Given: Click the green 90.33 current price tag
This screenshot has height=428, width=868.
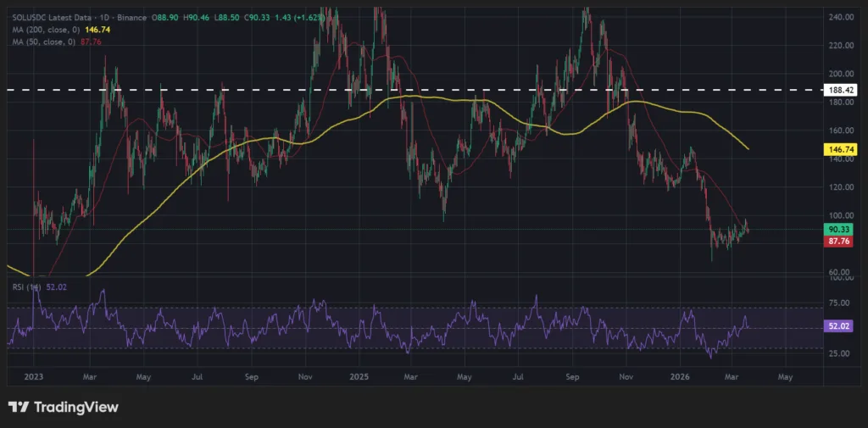Looking at the screenshot, I should 837,229.
